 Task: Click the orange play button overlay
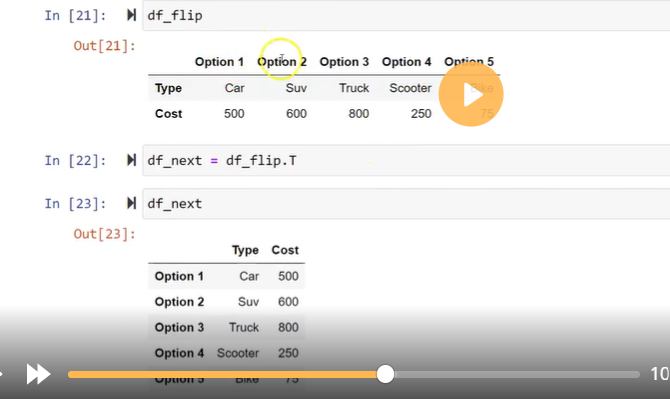tap(471, 94)
